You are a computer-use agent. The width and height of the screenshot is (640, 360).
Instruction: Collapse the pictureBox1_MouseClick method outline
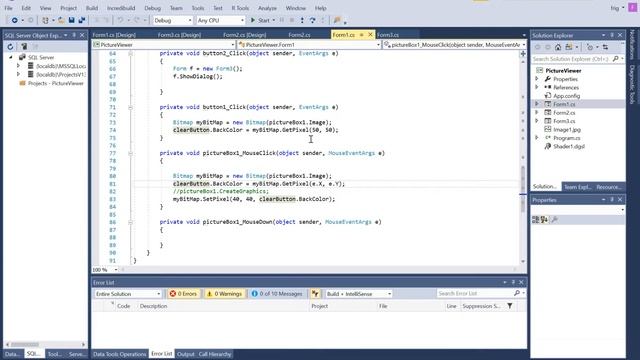[x=130, y=153]
